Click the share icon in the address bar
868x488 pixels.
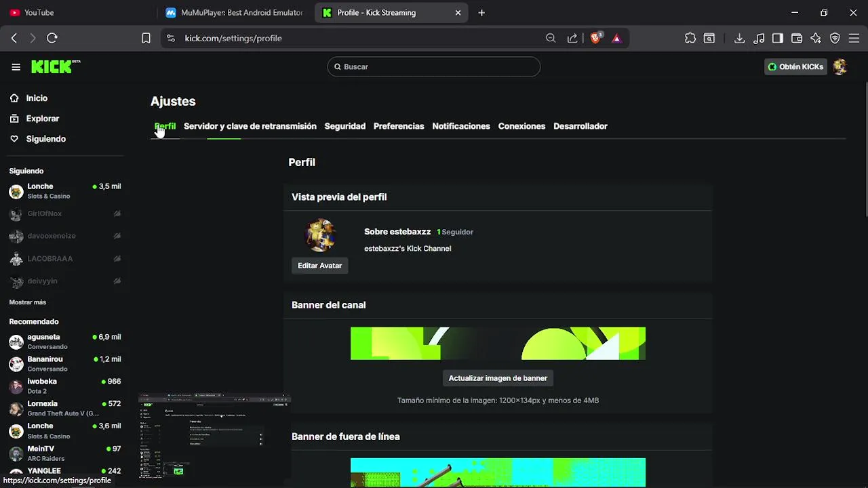[572, 39]
